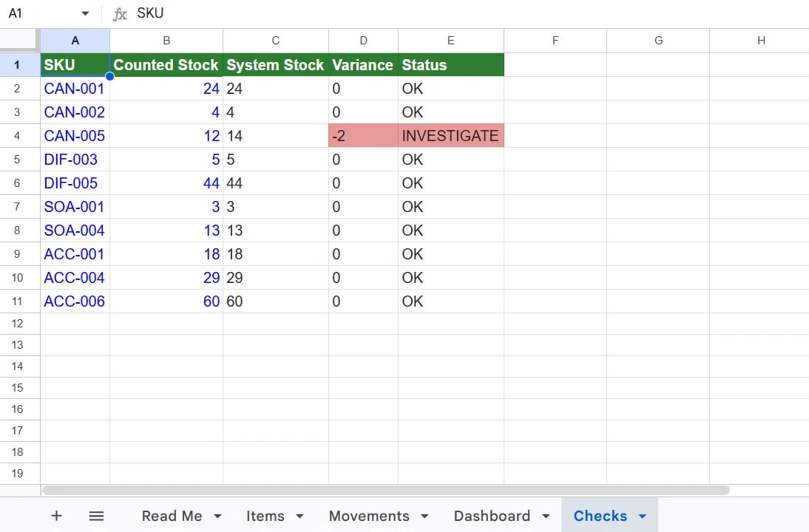
Task: Select column A header
Action: pyautogui.click(x=75, y=41)
